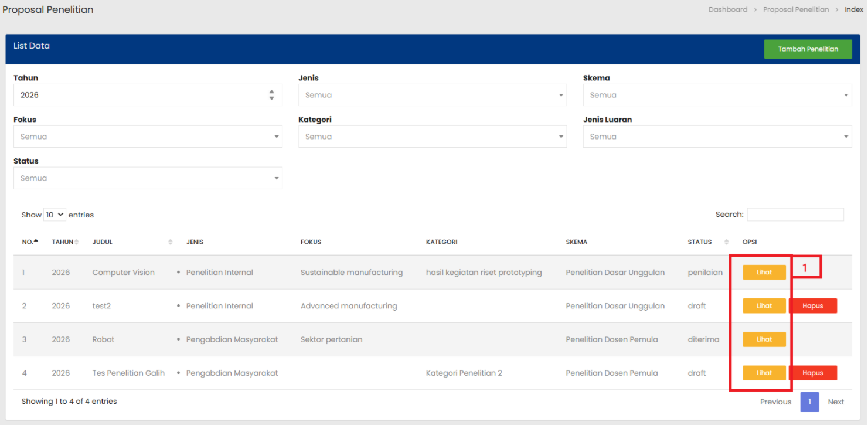Click Hapus for Tes Penelitian Galih

coord(812,373)
